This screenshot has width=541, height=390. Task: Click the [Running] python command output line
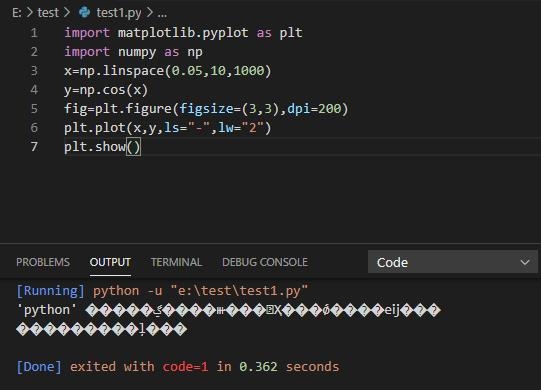coord(162,291)
